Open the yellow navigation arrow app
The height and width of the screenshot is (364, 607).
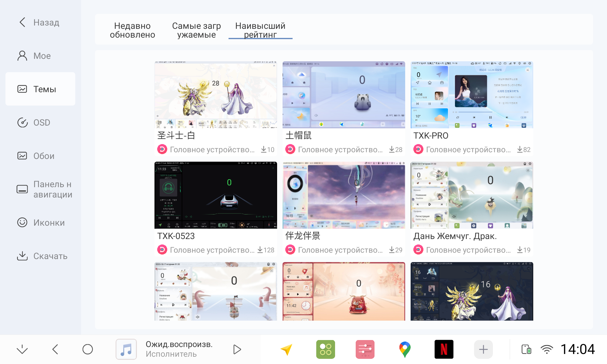click(286, 349)
